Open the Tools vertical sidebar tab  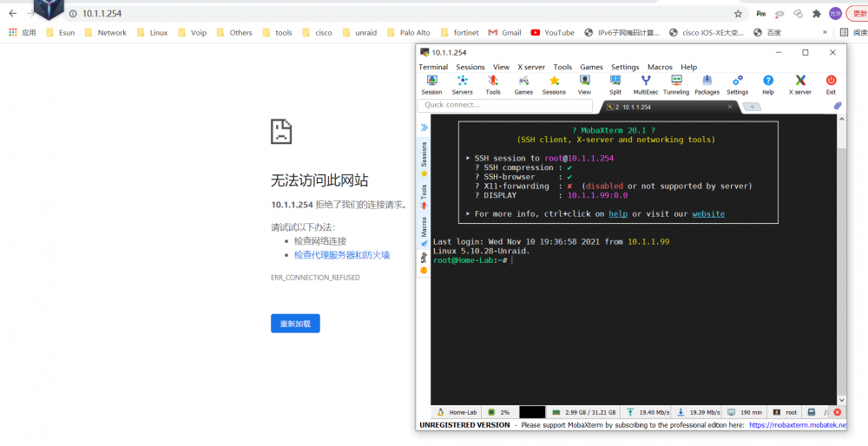pyautogui.click(x=424, y=197)
